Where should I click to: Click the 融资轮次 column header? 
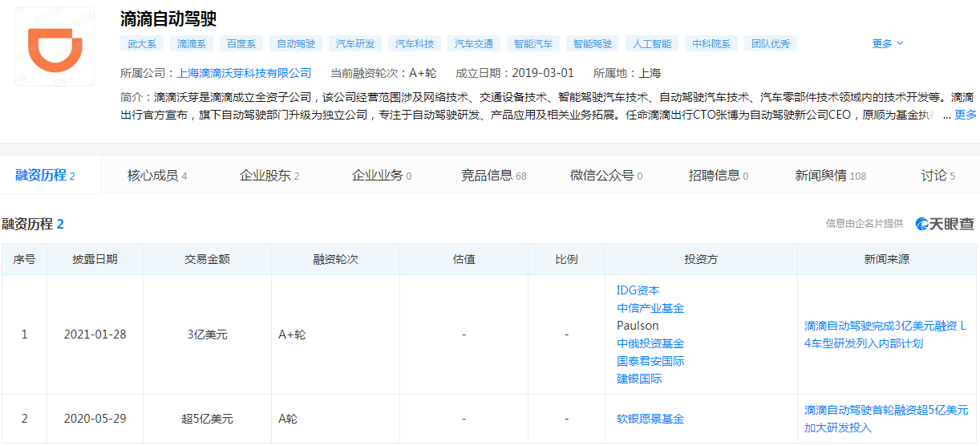[x=335, y=259]
